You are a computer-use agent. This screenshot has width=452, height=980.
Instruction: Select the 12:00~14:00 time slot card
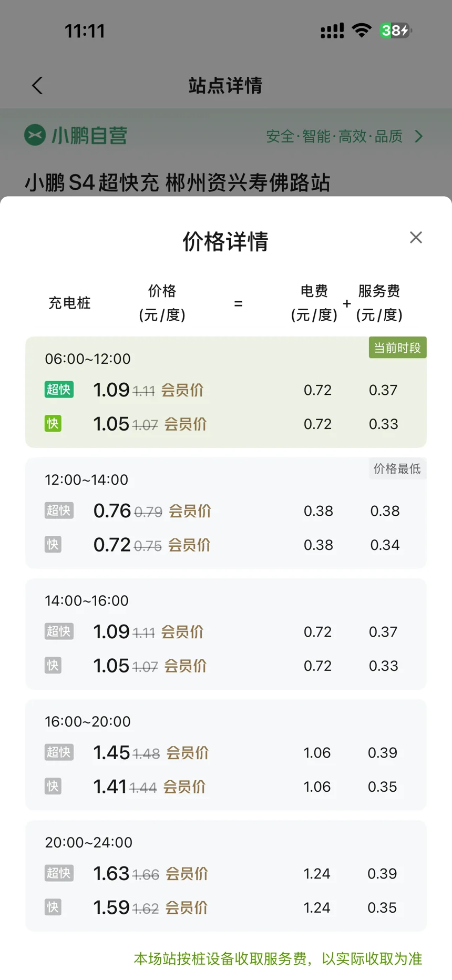(226, 513)
